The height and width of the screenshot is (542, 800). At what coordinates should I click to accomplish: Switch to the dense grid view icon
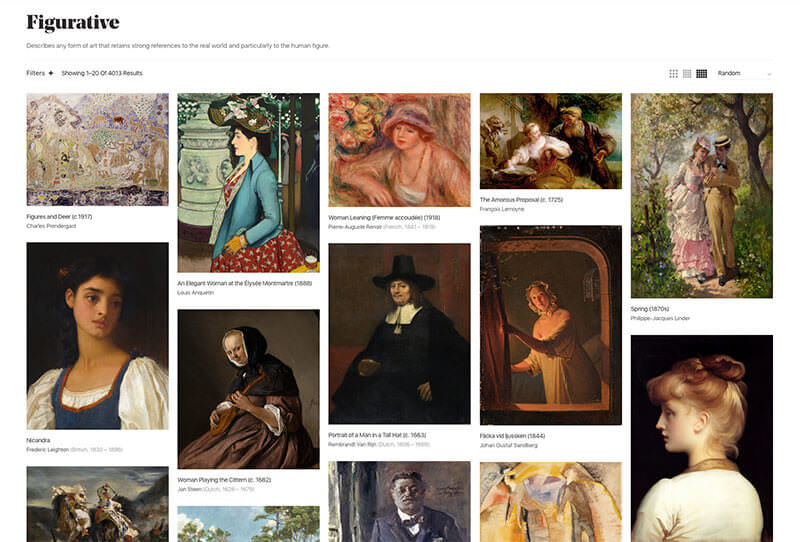pyautogui.click(x=702, y=73)
